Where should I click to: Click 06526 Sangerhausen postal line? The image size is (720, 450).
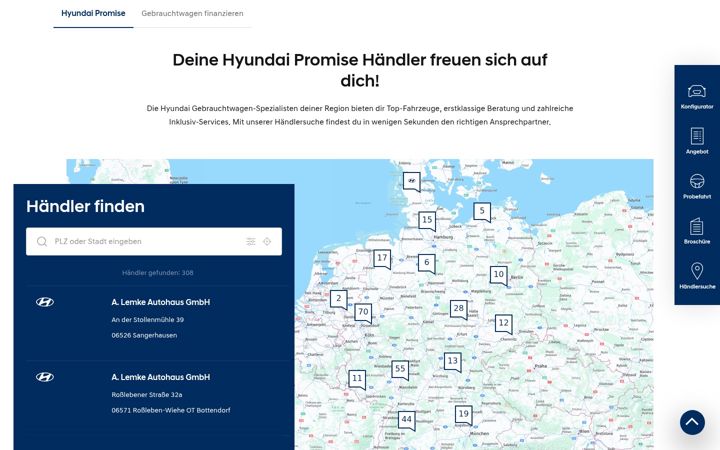point(144,335)
